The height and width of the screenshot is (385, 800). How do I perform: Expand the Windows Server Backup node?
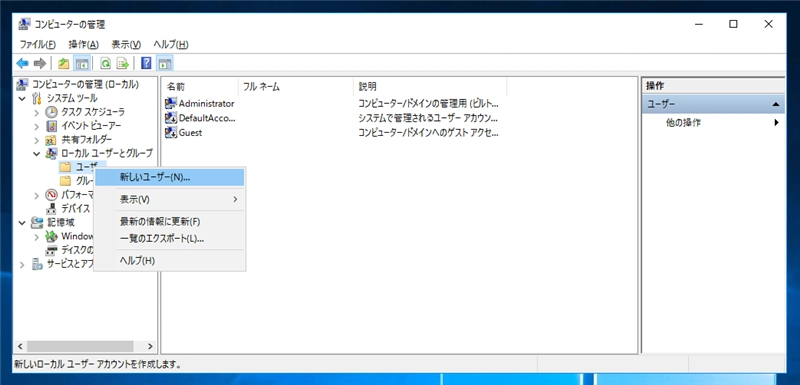[x=37, y=236]
